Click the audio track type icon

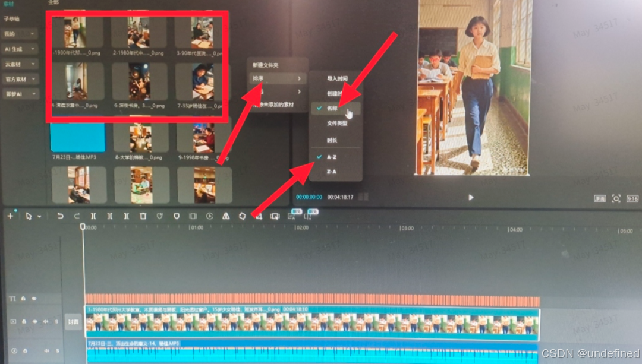coord(14,350)
